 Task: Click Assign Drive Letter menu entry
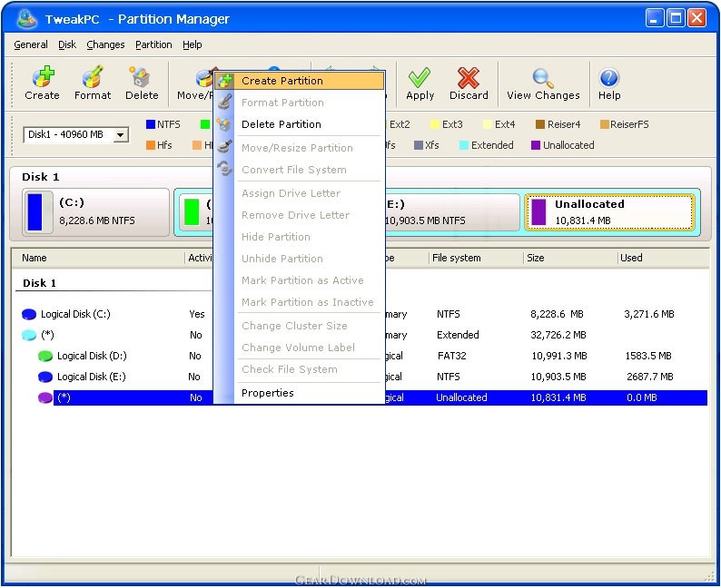(x=300, y=193)
